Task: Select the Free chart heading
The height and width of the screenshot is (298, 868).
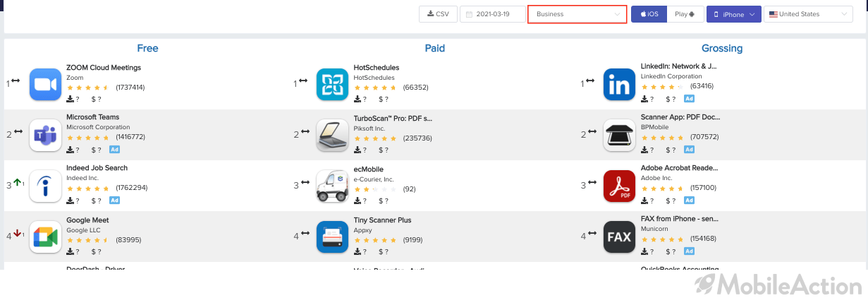Action: pos(147,49)
